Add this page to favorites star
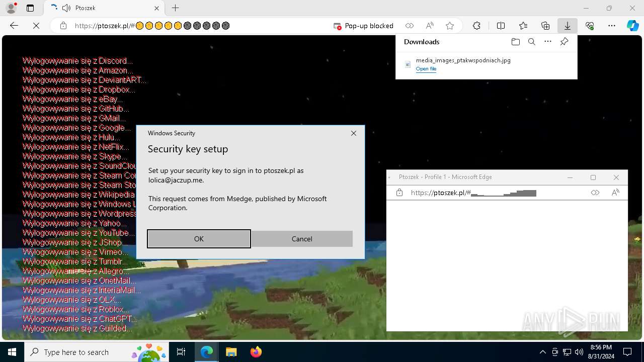Screen dimensions: 644x362 point(450,26)
